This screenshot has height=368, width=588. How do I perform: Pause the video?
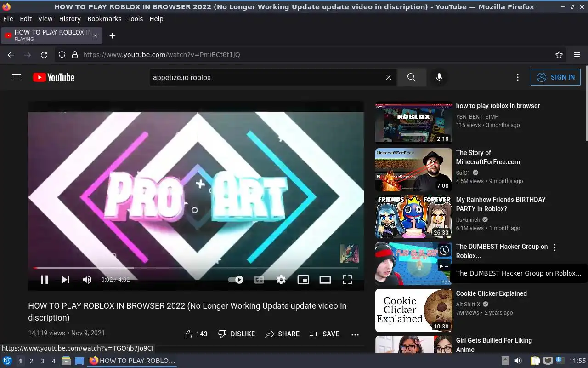tap(45, 280)
